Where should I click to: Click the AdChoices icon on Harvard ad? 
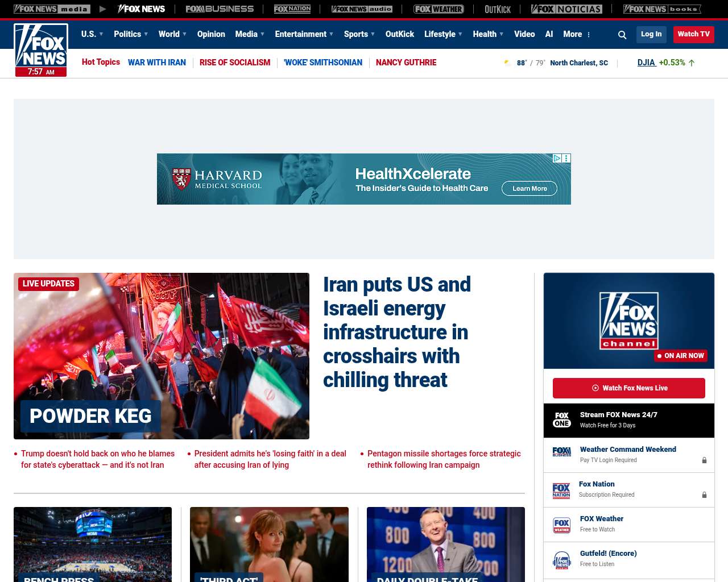pos(557,159)
